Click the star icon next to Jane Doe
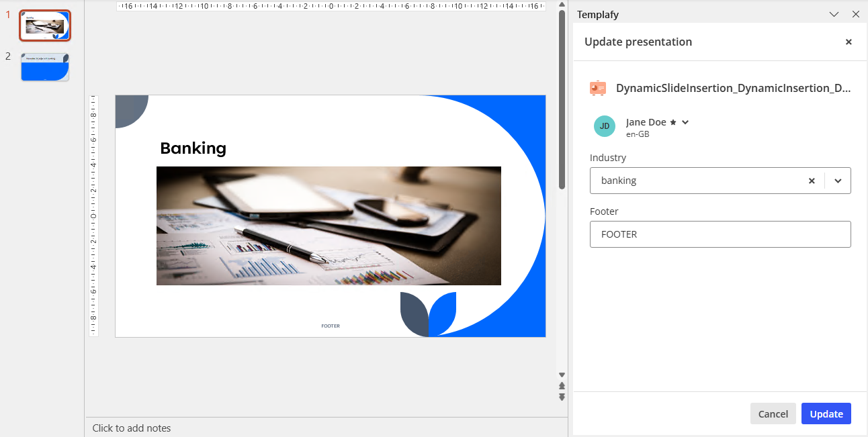 673,122
